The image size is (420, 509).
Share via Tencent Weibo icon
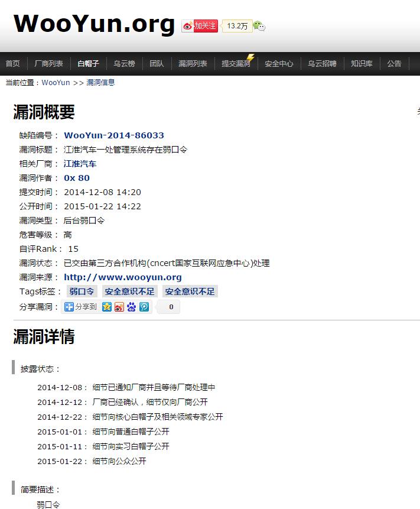pyautogui.click(x=144, y=307)
